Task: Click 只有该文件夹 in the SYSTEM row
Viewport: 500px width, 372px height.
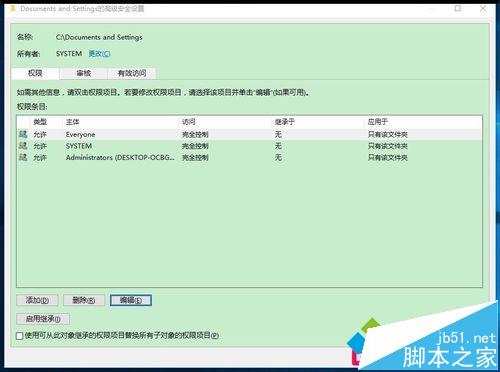Action: (388, 146)
